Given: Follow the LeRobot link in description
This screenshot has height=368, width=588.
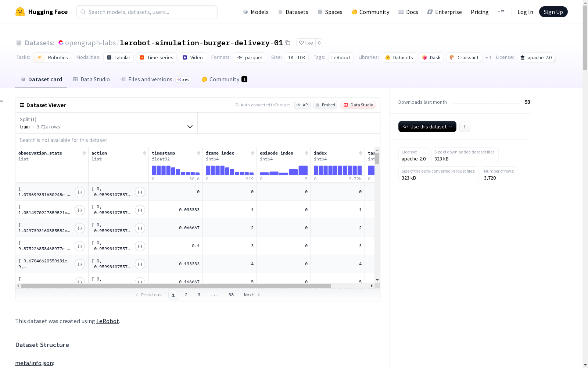Looking at the screenshot, I should tap(107, 321).
